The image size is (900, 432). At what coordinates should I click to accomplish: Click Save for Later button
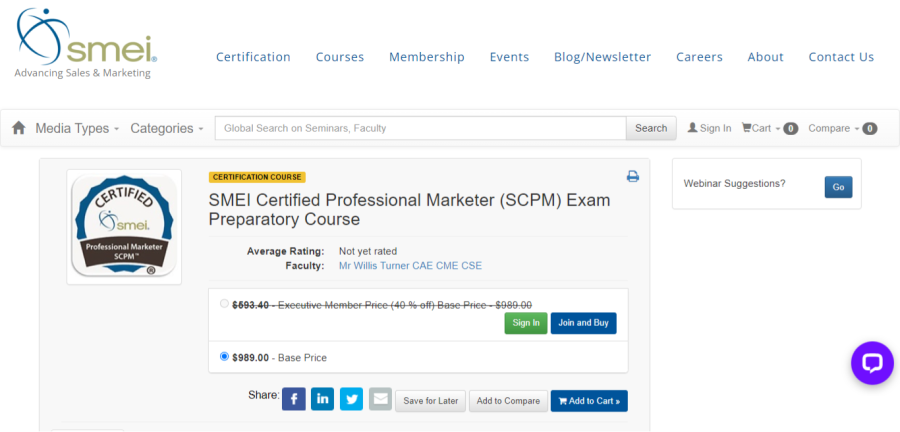(430, 400)
